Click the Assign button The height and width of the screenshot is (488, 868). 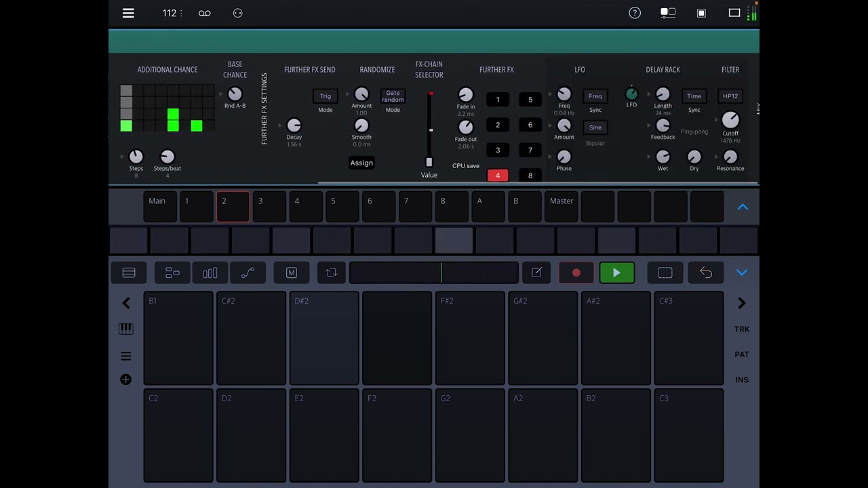[x=361, y=163]
